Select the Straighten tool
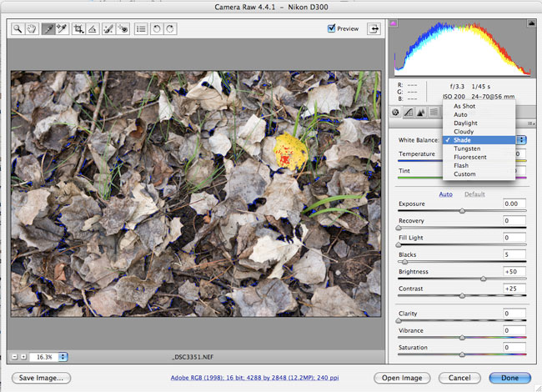The image size is (542, 392). click(x=93, y=28)
